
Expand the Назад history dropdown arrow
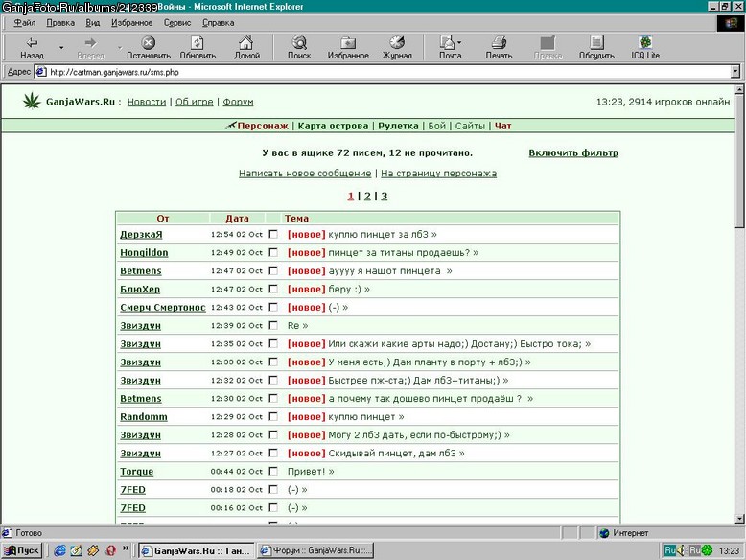61,48
